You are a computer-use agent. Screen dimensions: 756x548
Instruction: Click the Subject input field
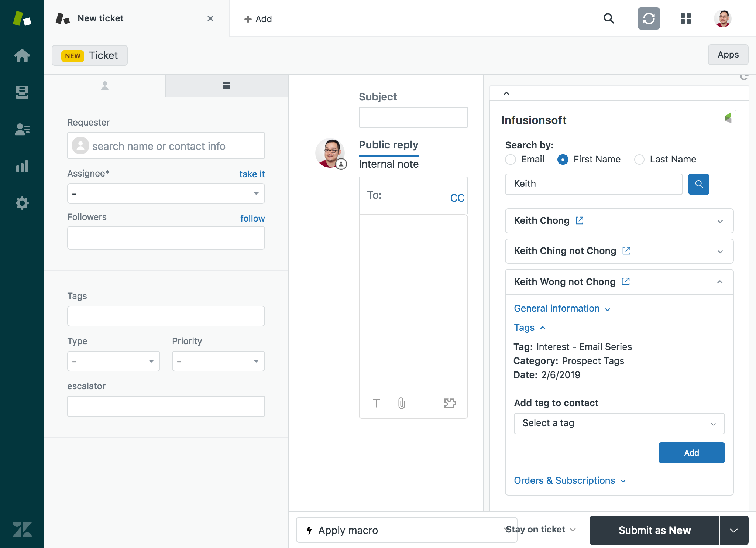coord(413,117)
